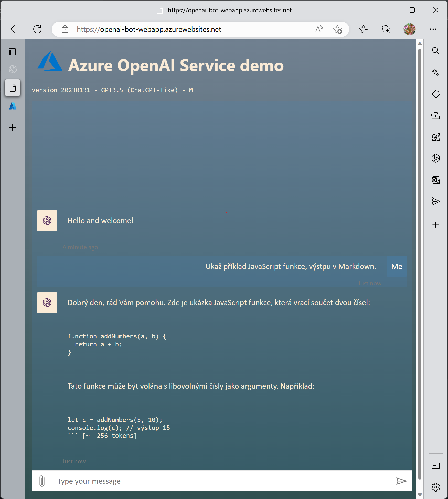The width and height of the screenshot is (448, 499).
Task: Open the Settings and more ellipsis menu
Action: [433, 29]
